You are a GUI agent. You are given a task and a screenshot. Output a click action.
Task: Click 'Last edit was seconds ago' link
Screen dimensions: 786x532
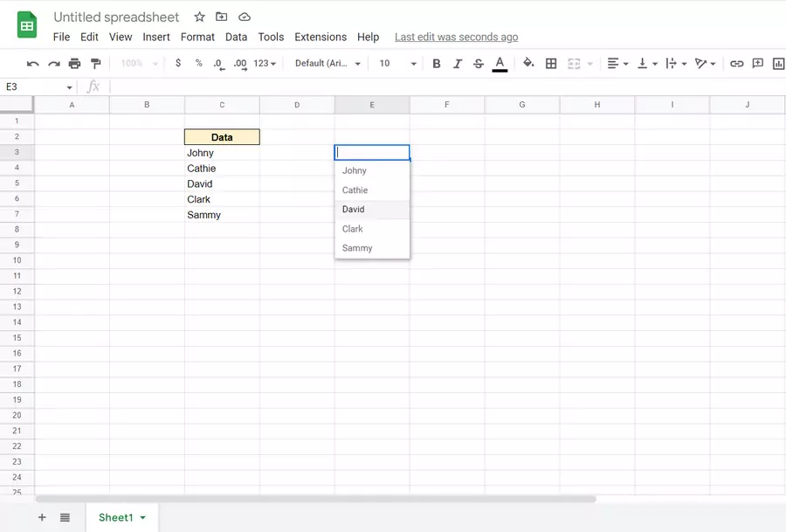pos(456,37)
